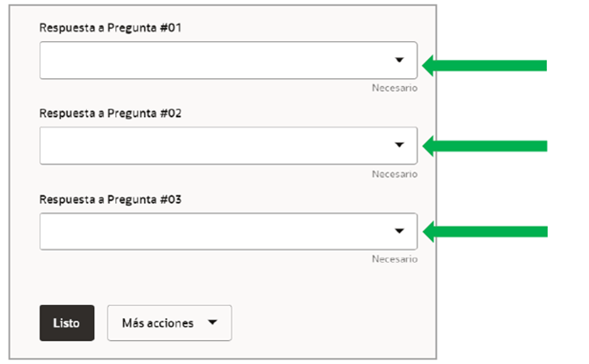Open the Respuesta a Pregunta #01 dropdown arrow
This screenshot has height=364, width=589.
click(399, 61)
